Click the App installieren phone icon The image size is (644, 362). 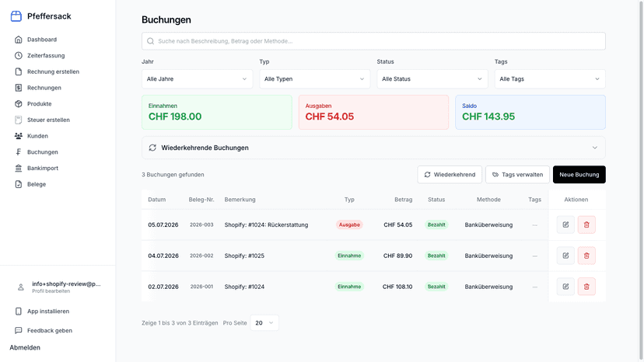[x=19, y=311]
